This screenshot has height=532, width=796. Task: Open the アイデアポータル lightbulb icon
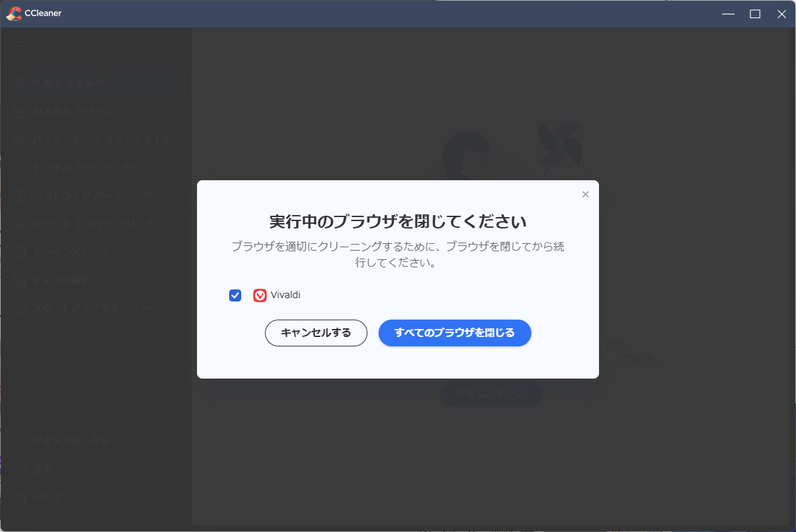click(x=19, y=440)
